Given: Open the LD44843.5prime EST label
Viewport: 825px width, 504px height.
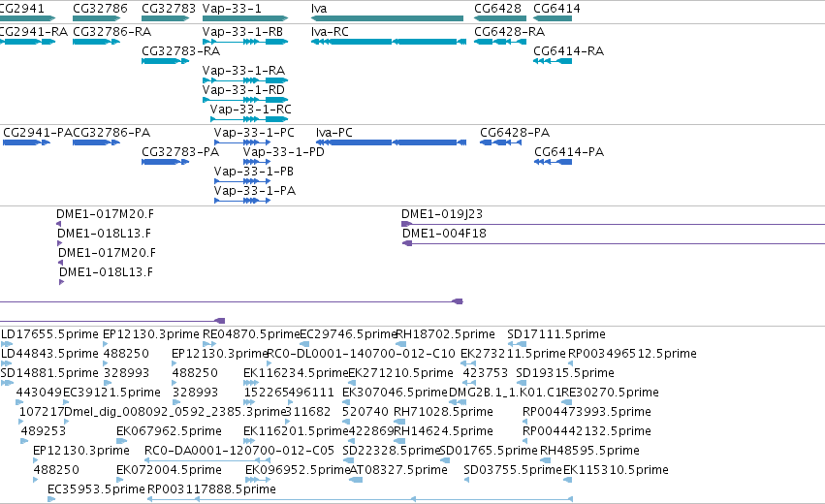Looking at the screenshot, I should [49, 354].
